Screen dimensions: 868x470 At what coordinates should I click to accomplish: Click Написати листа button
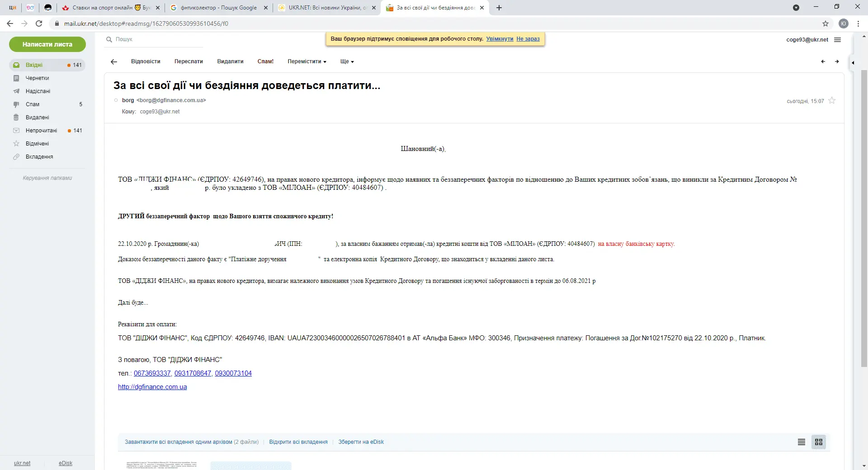pyautogui.click(x=47, y=44)
